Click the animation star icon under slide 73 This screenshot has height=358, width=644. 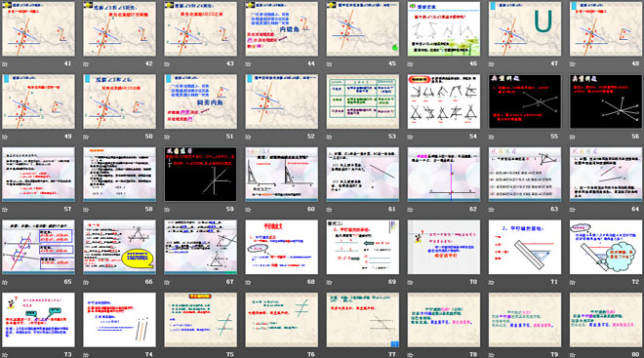(5, 355)
